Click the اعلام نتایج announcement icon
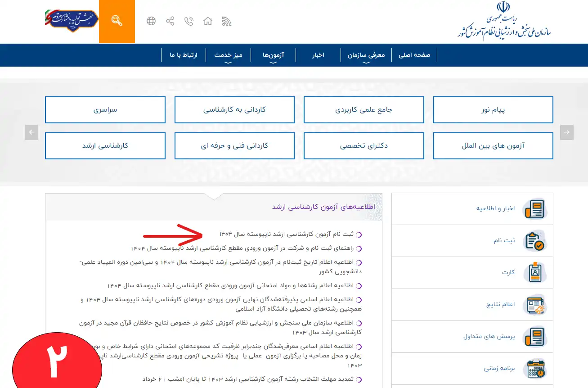 534,305
